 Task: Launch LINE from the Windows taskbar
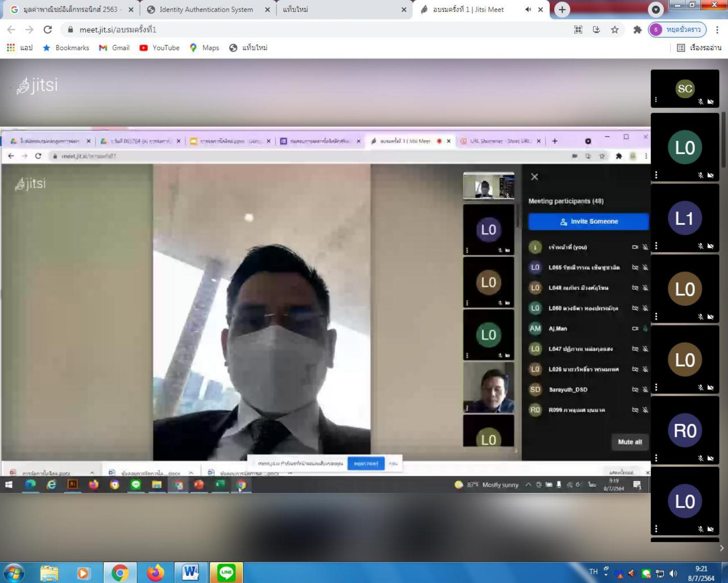click(226, 573)
